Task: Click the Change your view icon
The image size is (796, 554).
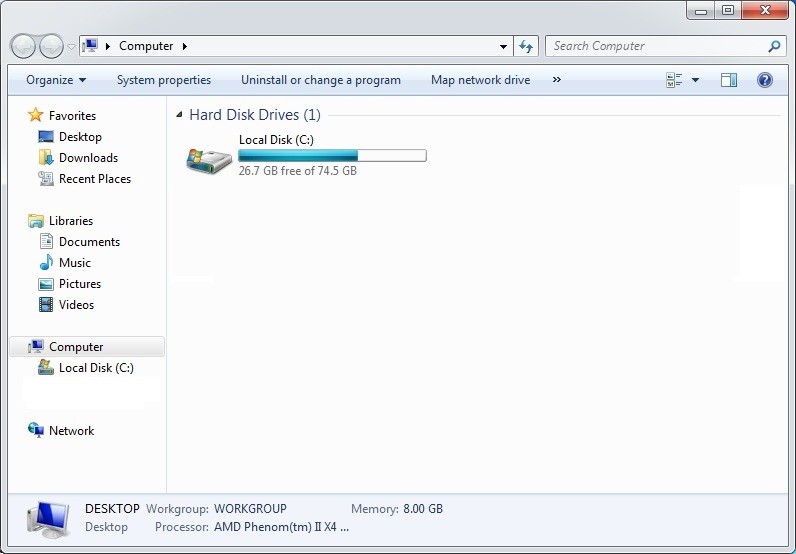Action: pos(674,80)
